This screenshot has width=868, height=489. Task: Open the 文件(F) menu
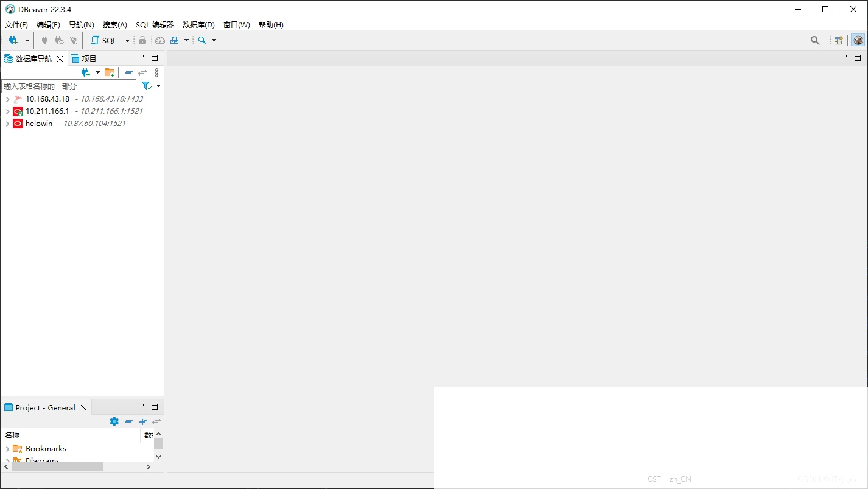click(16, 25)
